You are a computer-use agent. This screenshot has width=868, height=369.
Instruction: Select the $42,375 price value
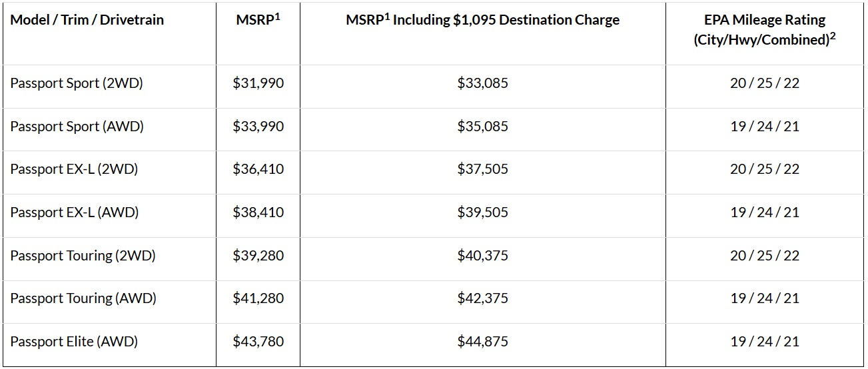click(482, 298)
